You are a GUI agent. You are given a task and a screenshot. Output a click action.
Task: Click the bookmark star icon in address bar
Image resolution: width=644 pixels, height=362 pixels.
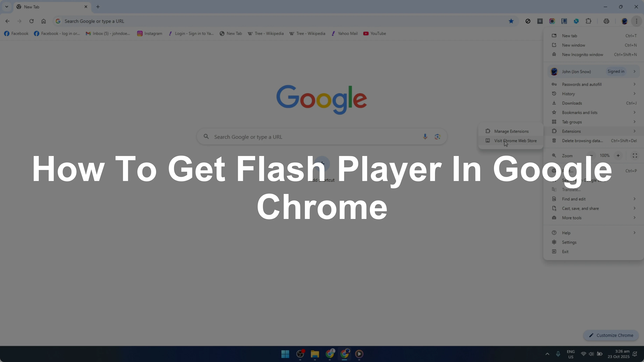(511, 21)
